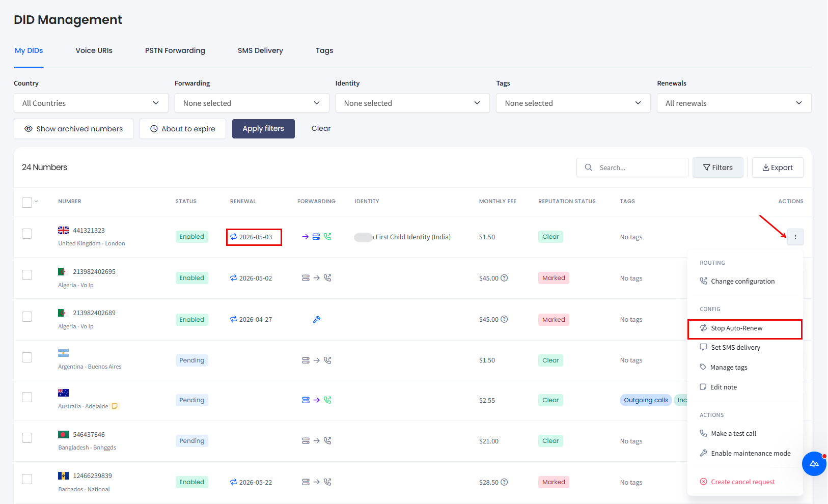The image size is (828, 504).
Task: Click the Bangladesh flag next to 546437646
Action: pos(63,434)
